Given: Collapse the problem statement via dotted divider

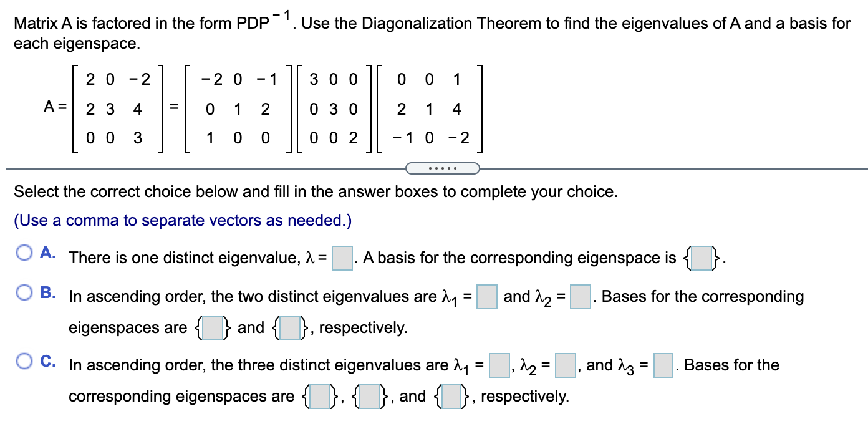Looking at the screenshot, I should pyautogui.click(x=443, y=168).
